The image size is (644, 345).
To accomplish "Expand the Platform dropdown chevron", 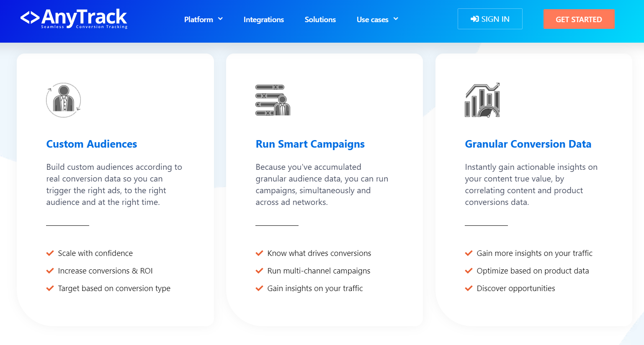I will tap(220, 19).
